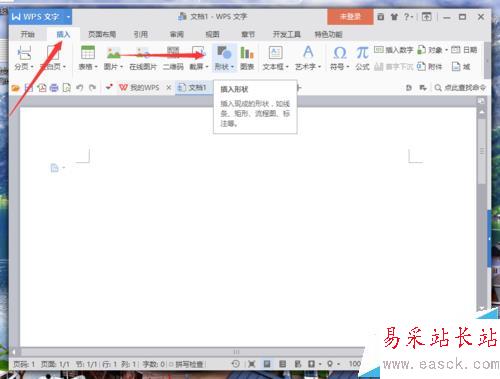Insert a 日期 date
The width and height of the screenshot is (500, 379).
tap(464, 50)
